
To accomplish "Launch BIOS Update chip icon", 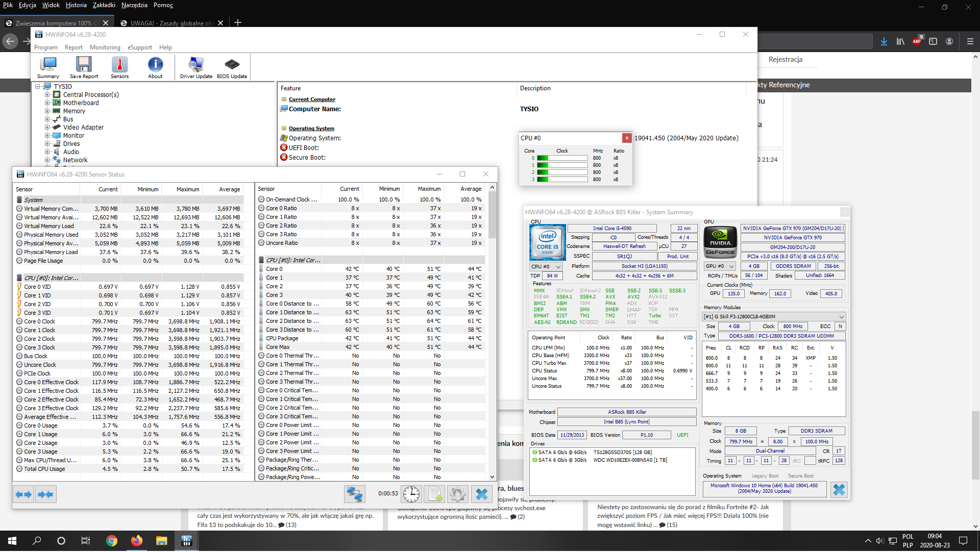I will 232,67.
